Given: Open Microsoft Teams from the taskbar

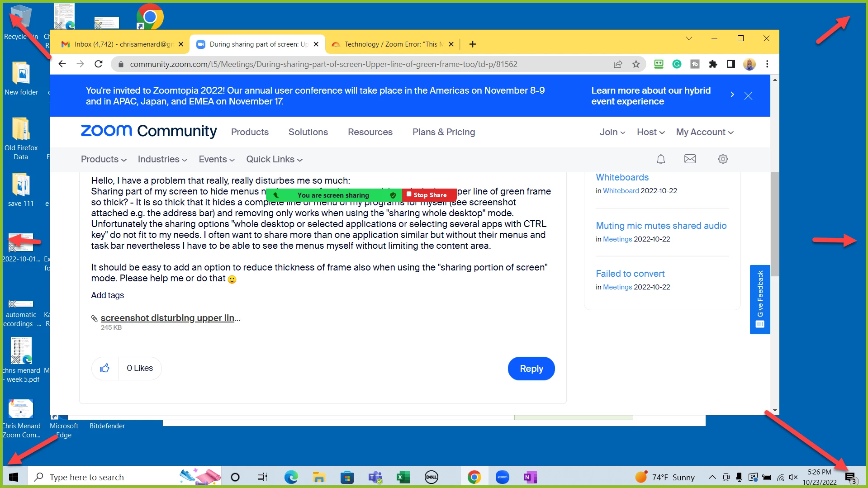Looking at the screenshot, I should point(375,477).
